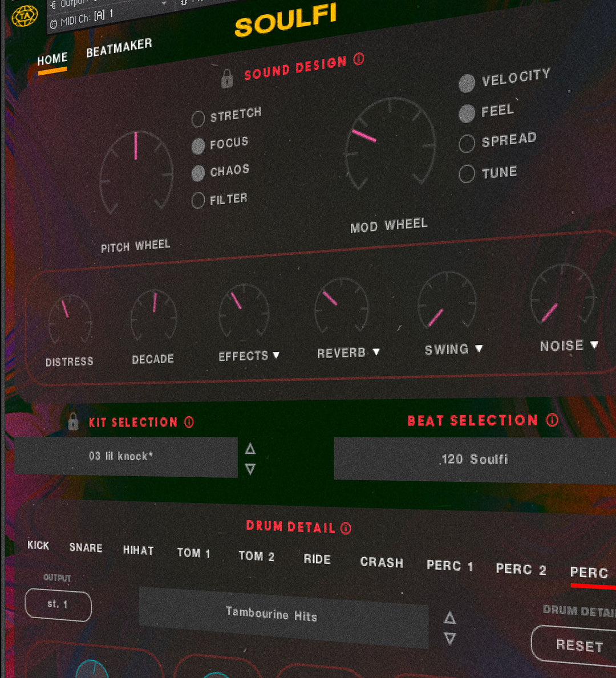Click the up arrow beside 03 lil knock kit
Screen dimensions: 616x678
(249, 449)
